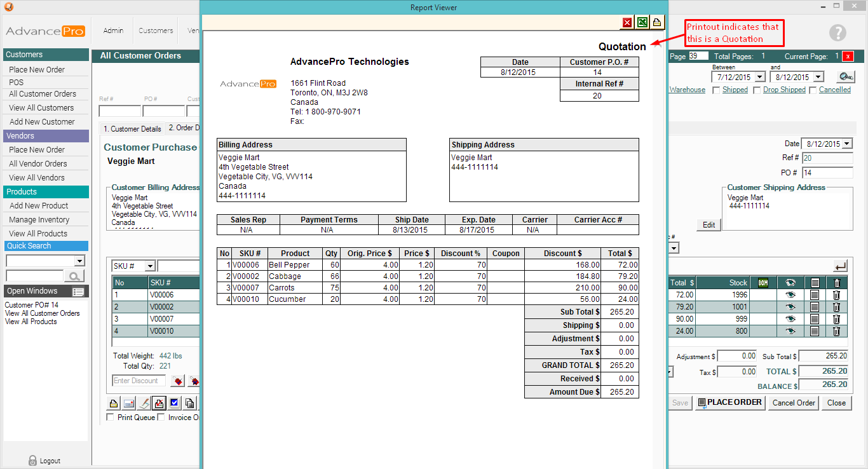View details eye icon for stock 999 row

(x=790, y=319)
